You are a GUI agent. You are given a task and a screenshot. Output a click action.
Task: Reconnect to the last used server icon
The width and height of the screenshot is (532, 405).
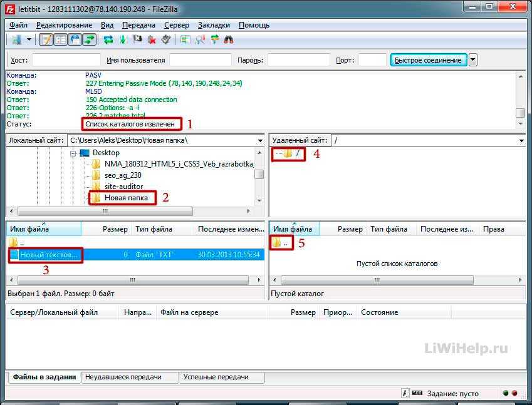pos(165,39)
